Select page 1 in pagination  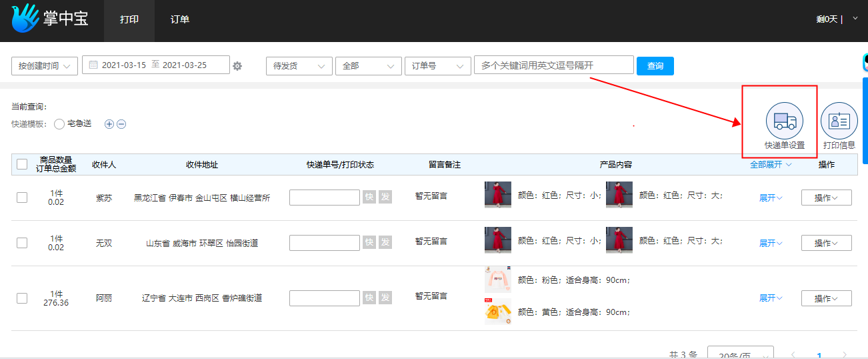819,355
